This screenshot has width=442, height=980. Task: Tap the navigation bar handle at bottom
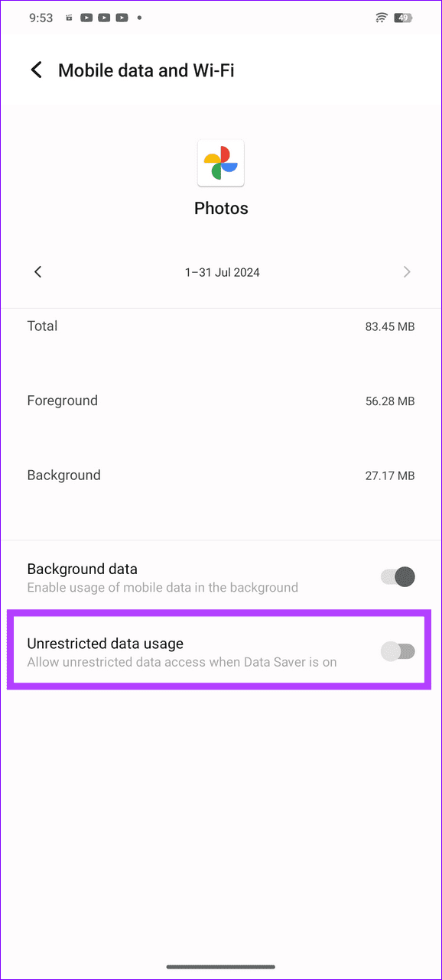[221, 965]
